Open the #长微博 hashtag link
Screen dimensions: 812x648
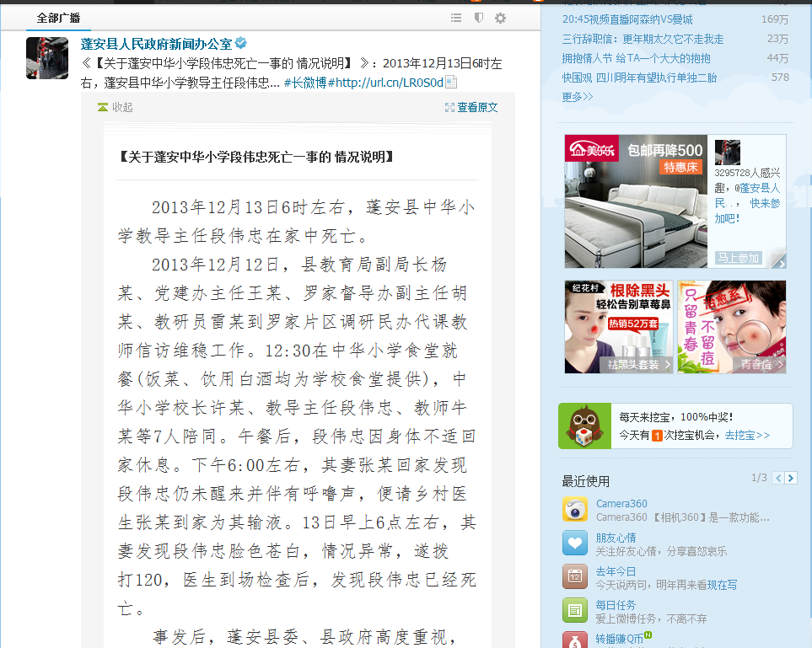(x=304, y=83)
